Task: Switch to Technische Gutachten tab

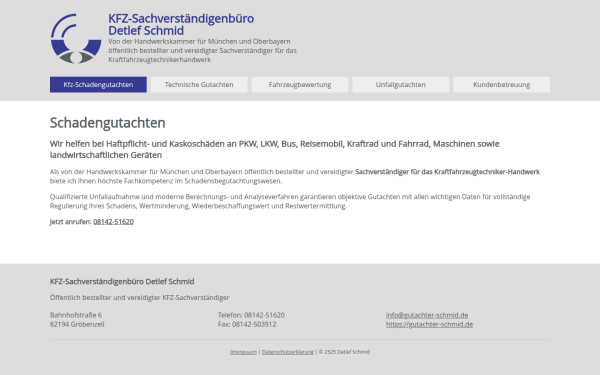Action: [x=199, y=85]
